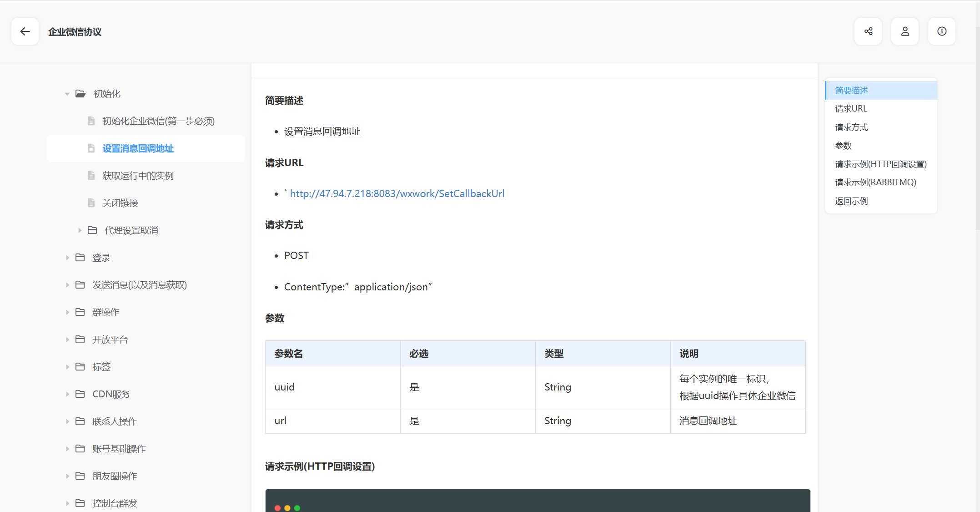
Task: Open the share icon button
Action: pyautogui.click(x=868, y=31)
